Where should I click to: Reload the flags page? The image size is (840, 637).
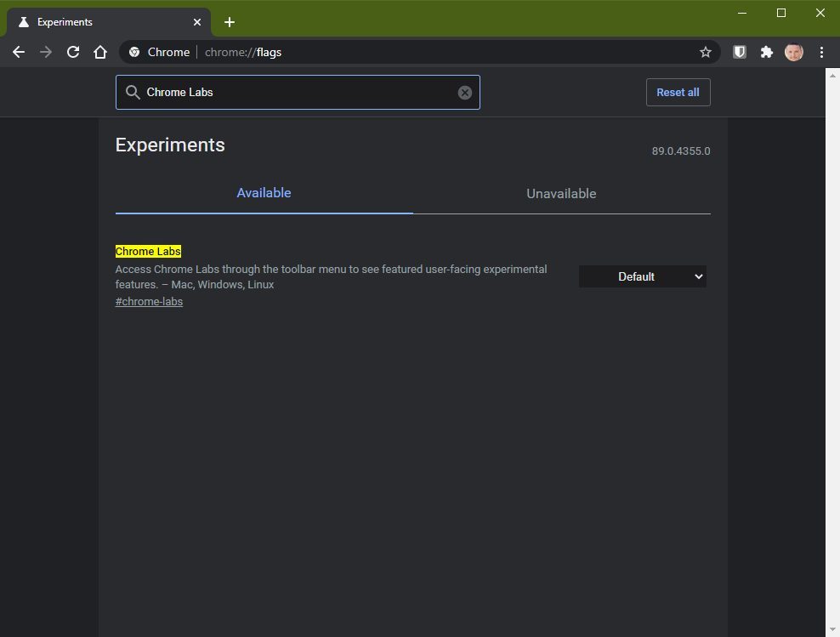tap(73, 52)
